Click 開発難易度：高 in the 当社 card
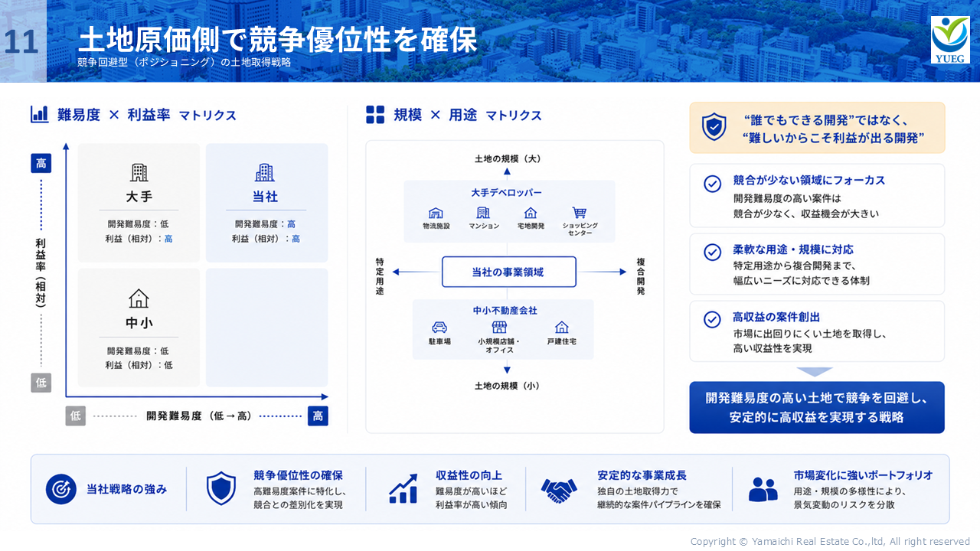The image size is (980, 551). pos(265,224)
